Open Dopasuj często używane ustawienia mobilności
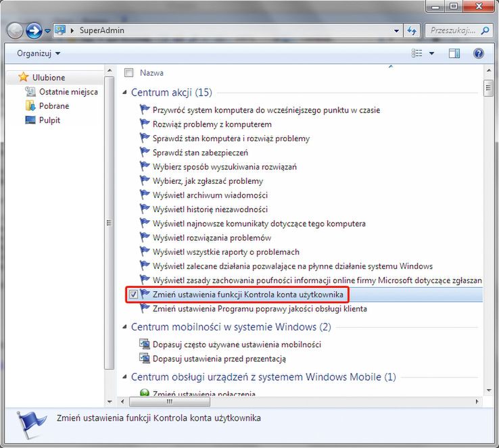Image resolution: width=499 pixels, height=448 pixels. click(x=237, y=345)
